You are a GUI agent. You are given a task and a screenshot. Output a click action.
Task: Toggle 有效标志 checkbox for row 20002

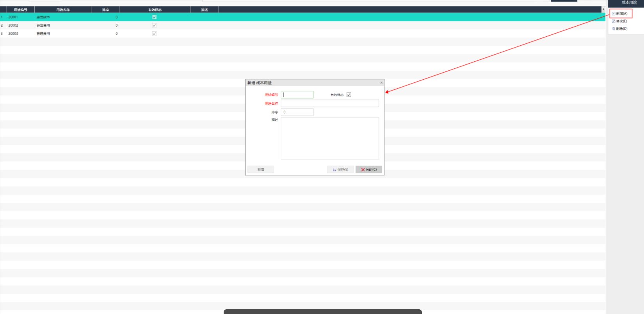click(x=154, y=25)
